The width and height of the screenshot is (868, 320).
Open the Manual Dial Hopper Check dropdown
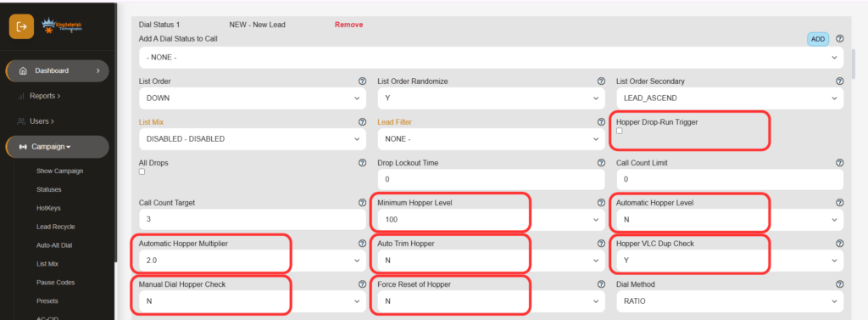(253, 301)
